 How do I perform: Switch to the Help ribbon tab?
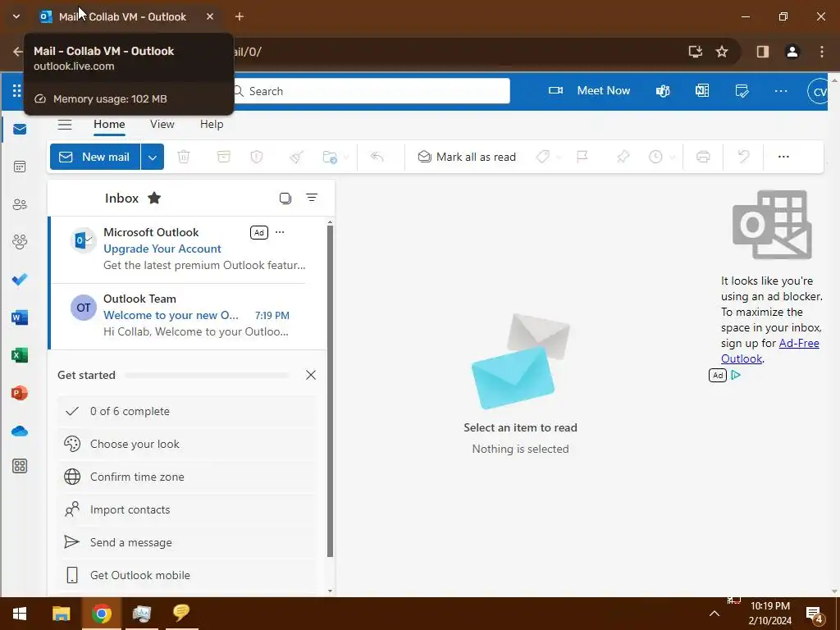click(212, 125)
